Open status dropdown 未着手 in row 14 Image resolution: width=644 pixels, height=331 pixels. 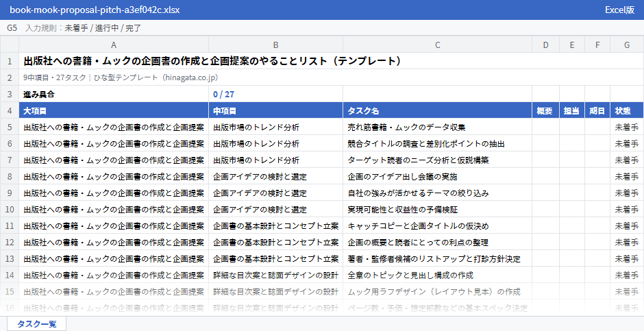(x=627, y=275)
